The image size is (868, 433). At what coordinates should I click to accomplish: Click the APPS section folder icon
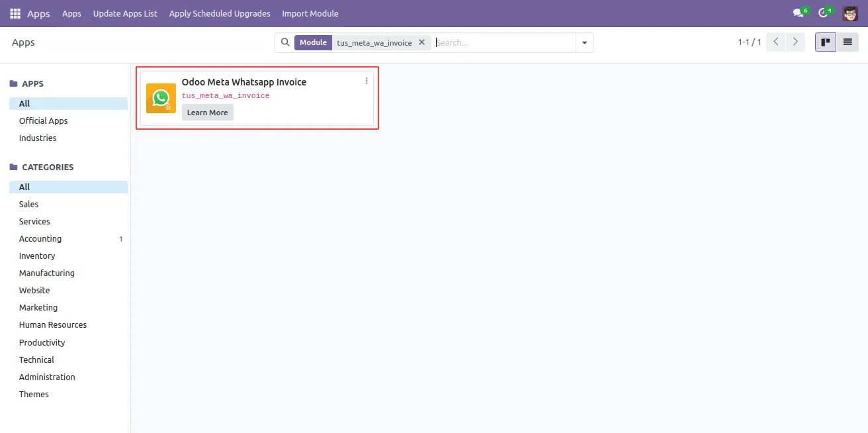point(13,84)
